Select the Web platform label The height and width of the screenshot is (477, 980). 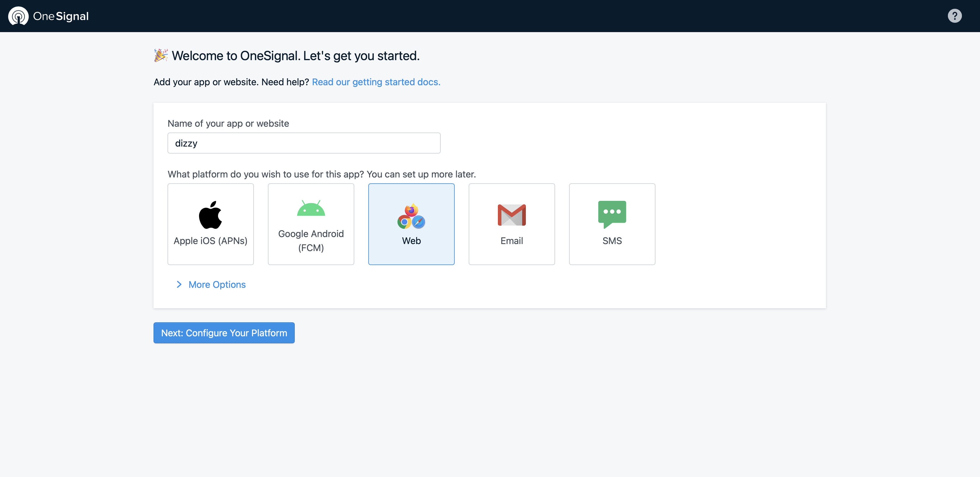411,241
